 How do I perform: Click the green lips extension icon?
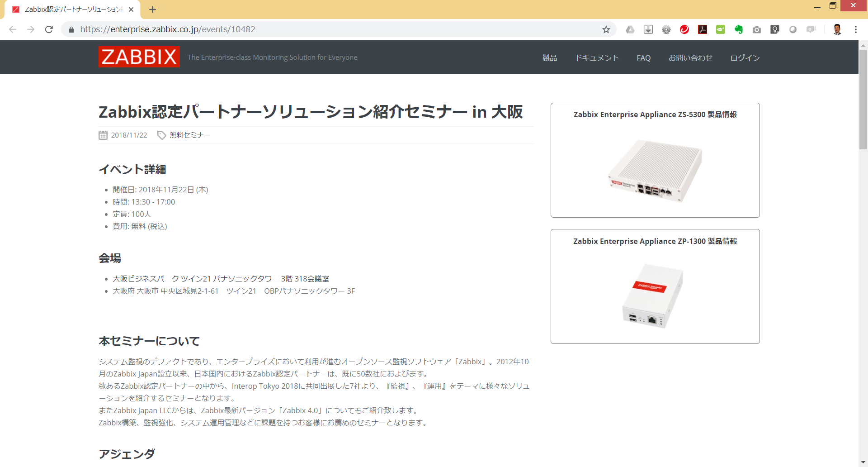[721, 29]
